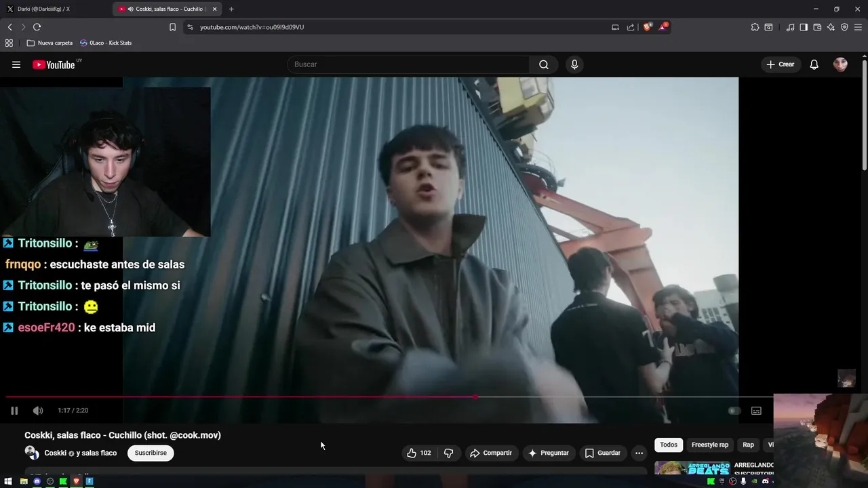This screenshot has width=868, height=488.
Task: Share the page via the address-bar share icon
Action: pos(631,27)
